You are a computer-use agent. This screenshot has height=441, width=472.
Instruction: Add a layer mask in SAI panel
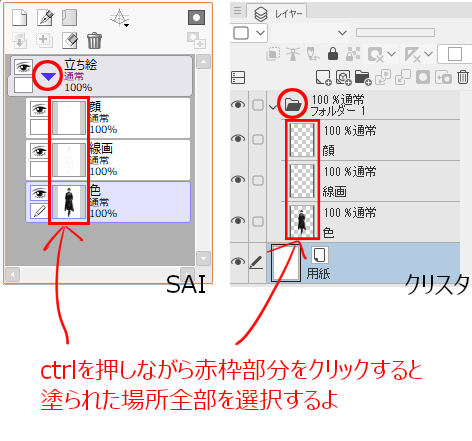[196, 17]
